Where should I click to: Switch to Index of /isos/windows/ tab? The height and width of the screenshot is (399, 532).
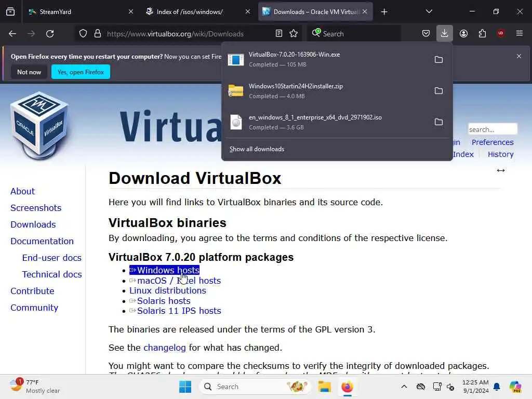pos(197,11)
